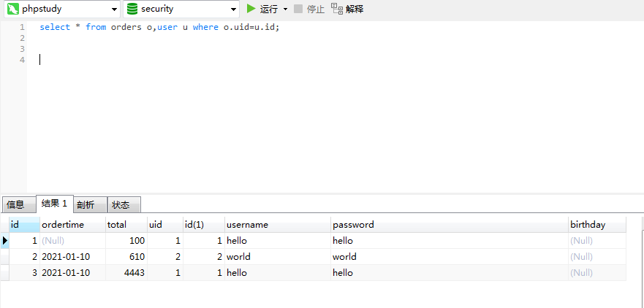Click the birthday (Null) cell in row 2
The image size is (644, 308).
click(x=597, y=257)
